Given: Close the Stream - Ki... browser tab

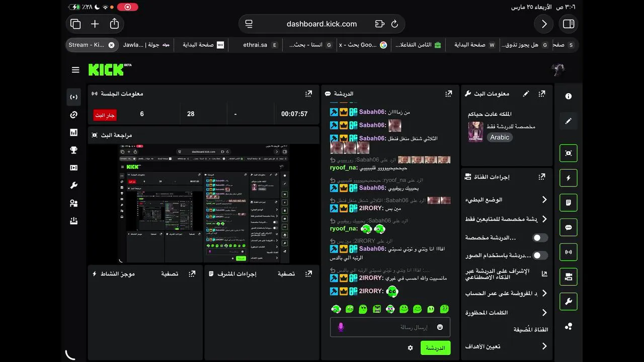Looking at the screenshot, I should coord(112,45).
